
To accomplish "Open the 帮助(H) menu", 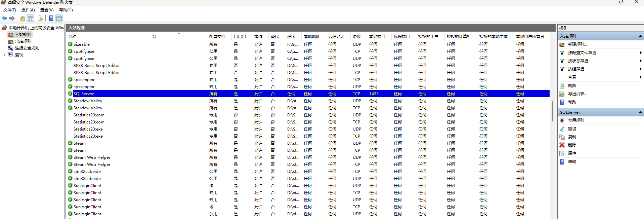I will (x=66, y=10).
